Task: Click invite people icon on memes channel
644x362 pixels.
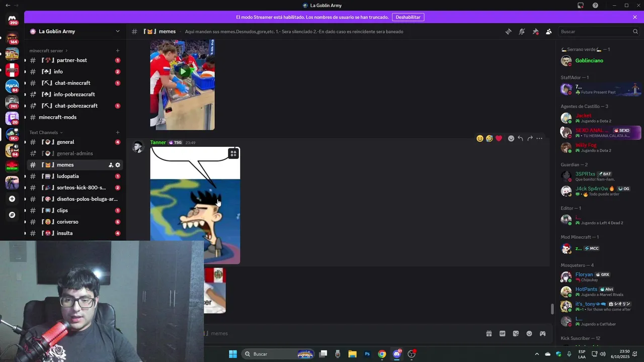Action: pos(111,165)
